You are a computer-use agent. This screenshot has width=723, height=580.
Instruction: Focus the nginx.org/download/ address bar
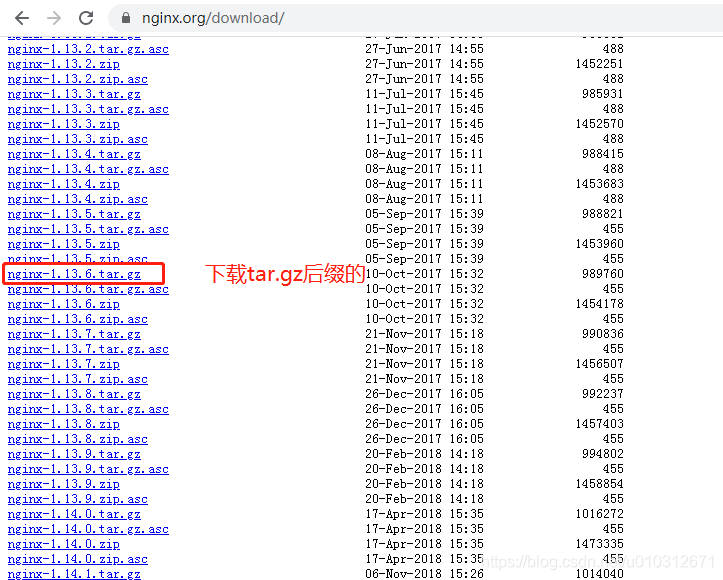pos(415,18)
